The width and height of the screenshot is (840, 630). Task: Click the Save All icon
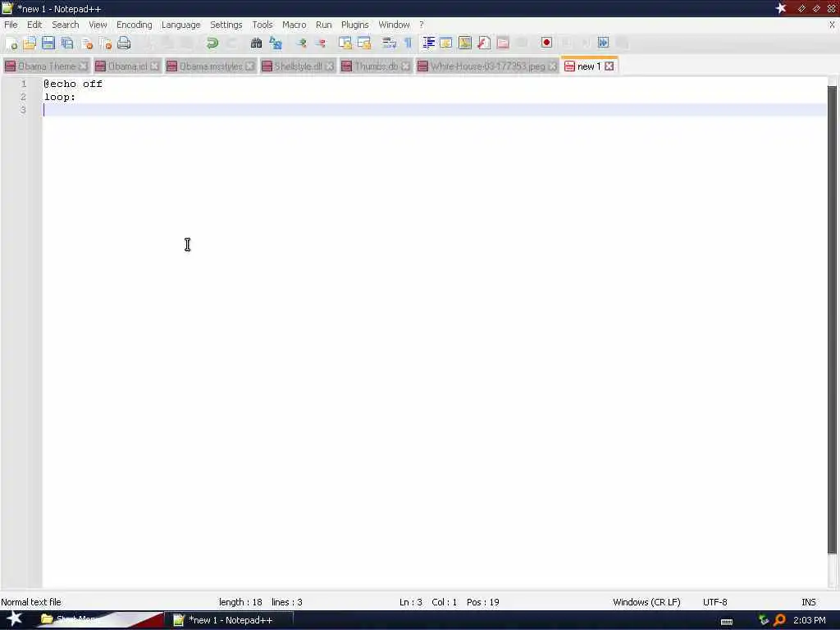pos(67,43)
